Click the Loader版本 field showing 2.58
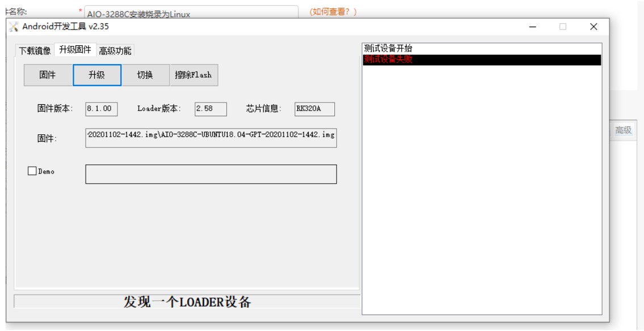Image resolution: width=644 pixels, height=331 pixels. [211, 109]
